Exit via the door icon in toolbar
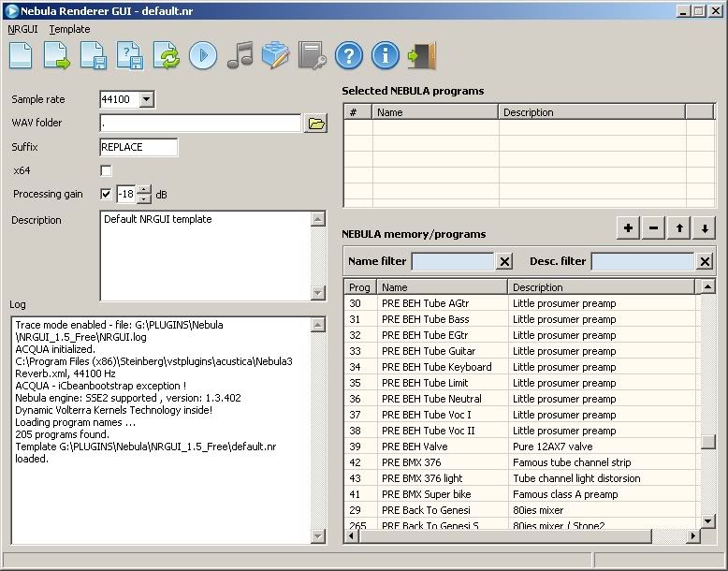 coord(422,55)
